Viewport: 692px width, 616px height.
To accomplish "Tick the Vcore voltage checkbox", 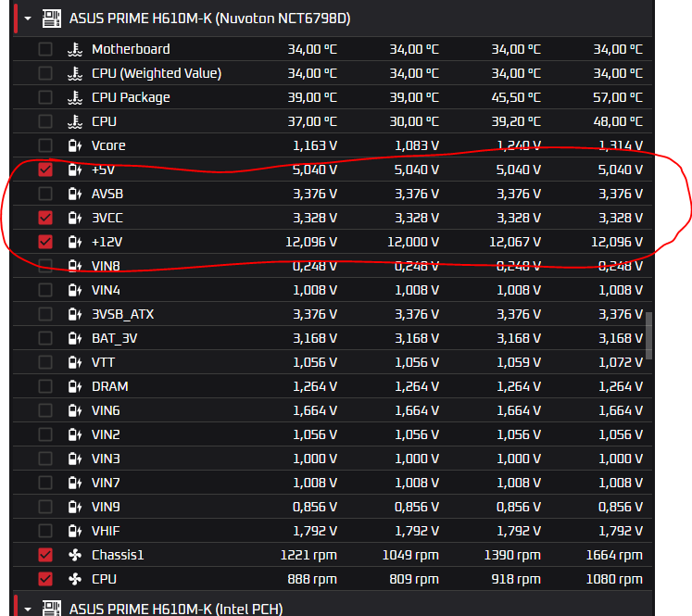I will click(x=45, y=145).
